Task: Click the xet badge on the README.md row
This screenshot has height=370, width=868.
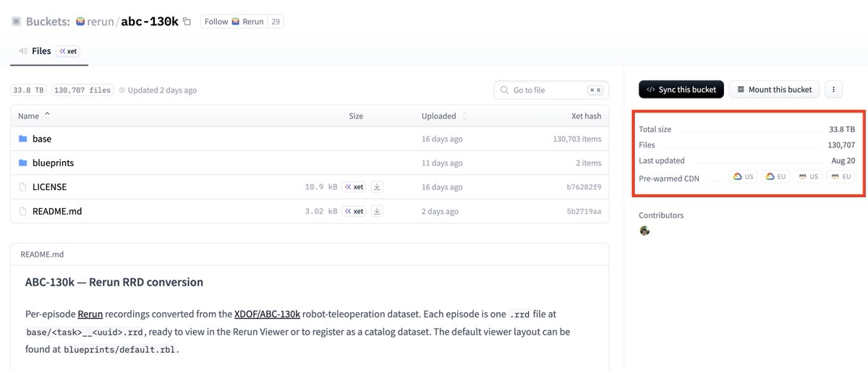Action: [x=354, y=211]
